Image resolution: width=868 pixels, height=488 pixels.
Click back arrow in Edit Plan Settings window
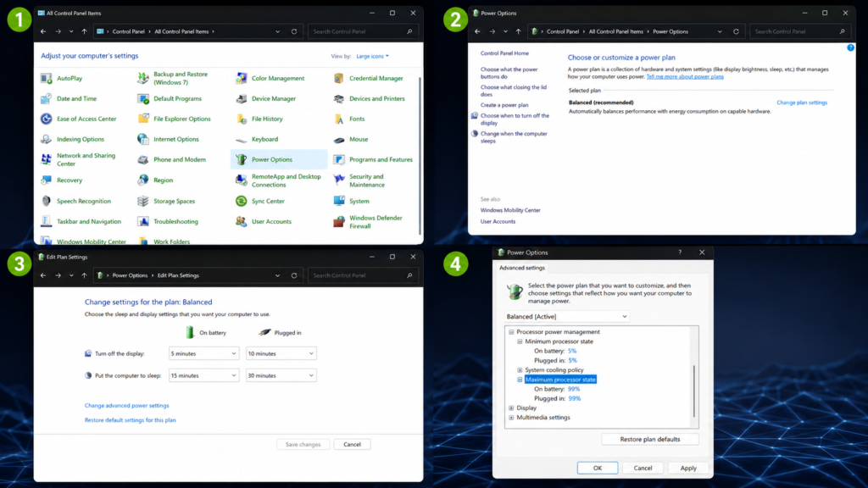click(x=43, y=275)
